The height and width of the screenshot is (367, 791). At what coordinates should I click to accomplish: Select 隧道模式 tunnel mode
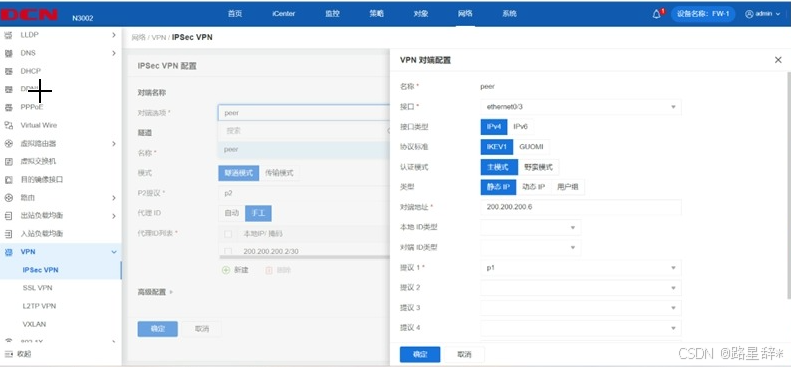click(239, 173)
